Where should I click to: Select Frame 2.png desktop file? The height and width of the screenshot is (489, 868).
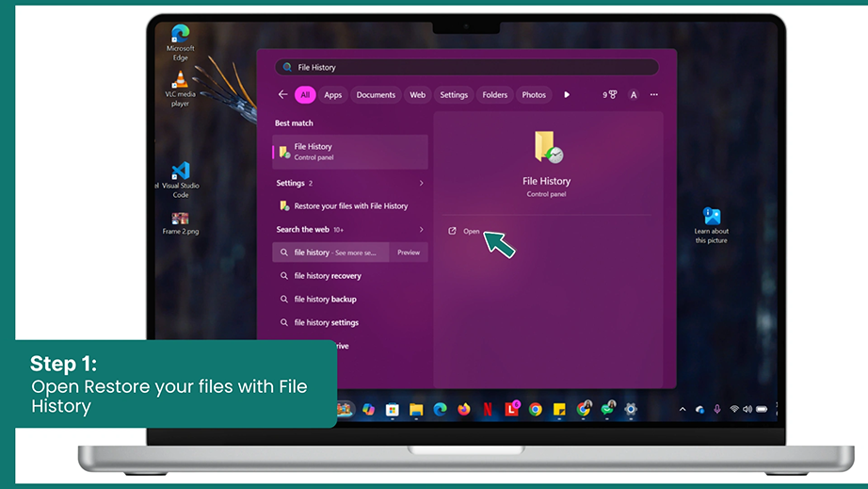[x=181, y=223]
